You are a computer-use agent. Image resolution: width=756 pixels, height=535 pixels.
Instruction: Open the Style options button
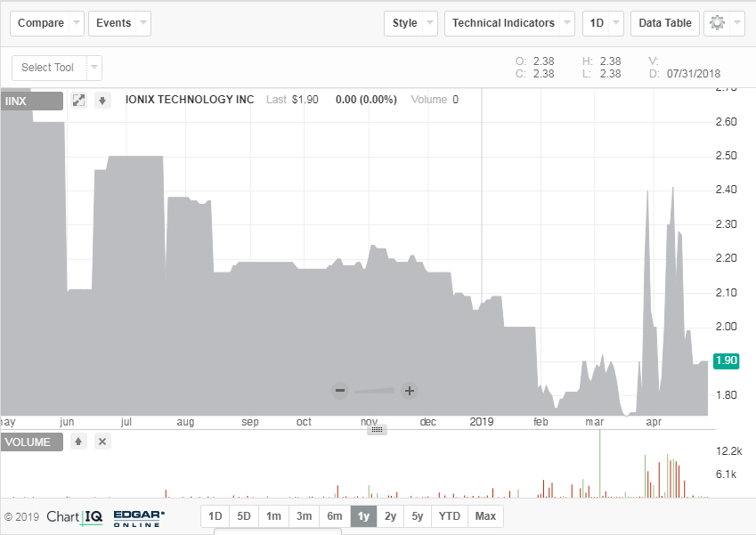click(x=404, y=23)
